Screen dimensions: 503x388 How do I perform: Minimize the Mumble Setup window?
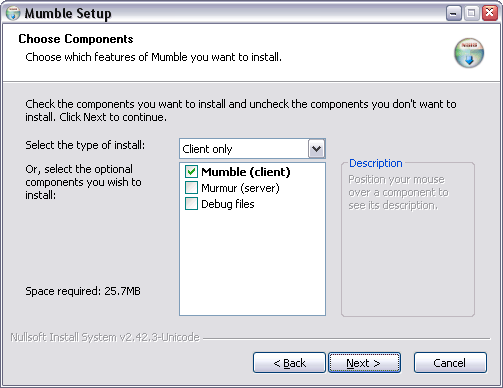click(x=453, y=13)
